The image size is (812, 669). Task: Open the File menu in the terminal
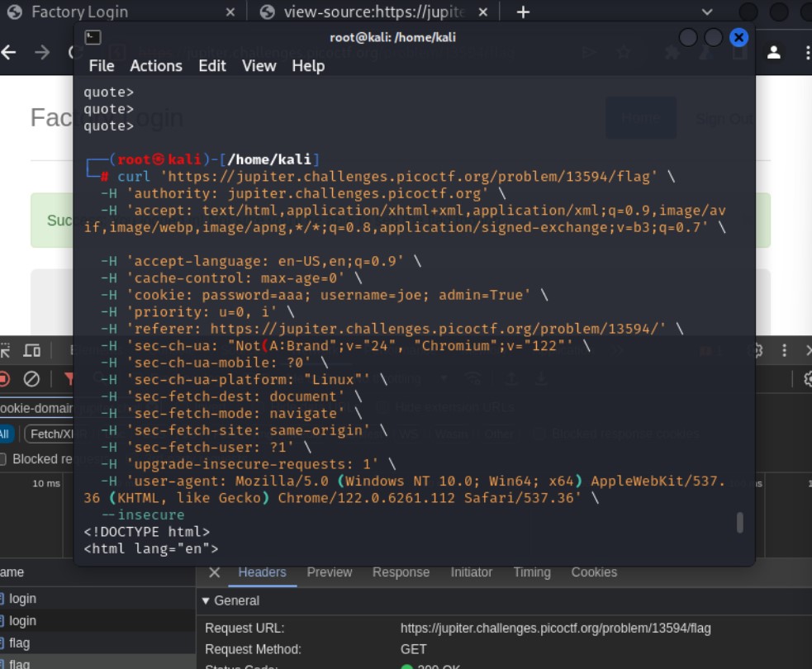click(x=102, y=66)
